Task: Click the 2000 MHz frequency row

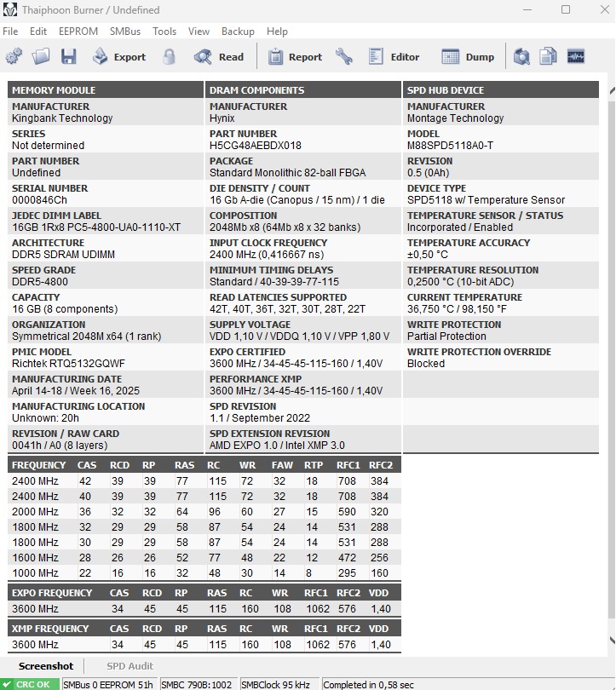Action: pyautogui.click(x=204, y=512)
